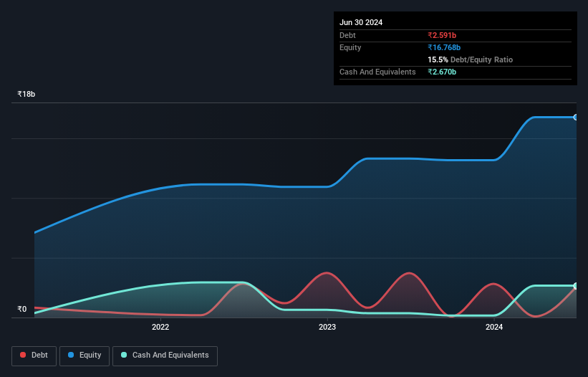Toggle the Debt series legend button

34,355
